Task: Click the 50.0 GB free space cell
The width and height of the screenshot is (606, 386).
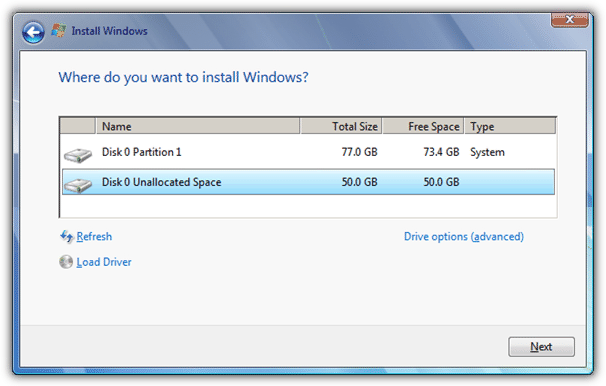Action: coord(441,182)
